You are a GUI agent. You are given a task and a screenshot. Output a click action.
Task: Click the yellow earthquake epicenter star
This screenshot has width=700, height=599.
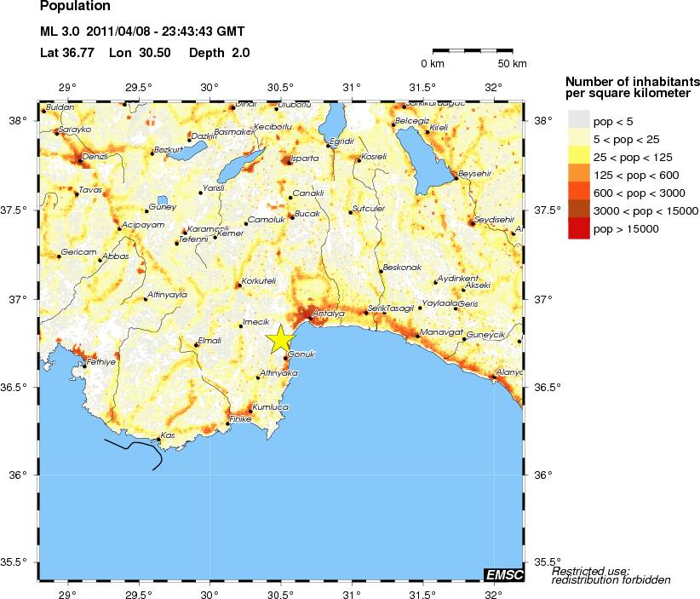point(280,338)
